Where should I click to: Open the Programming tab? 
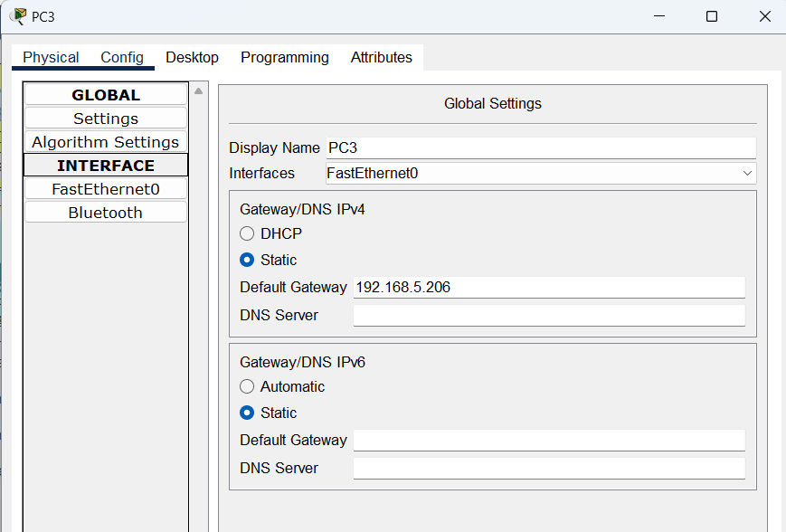(x=284, y=57)
